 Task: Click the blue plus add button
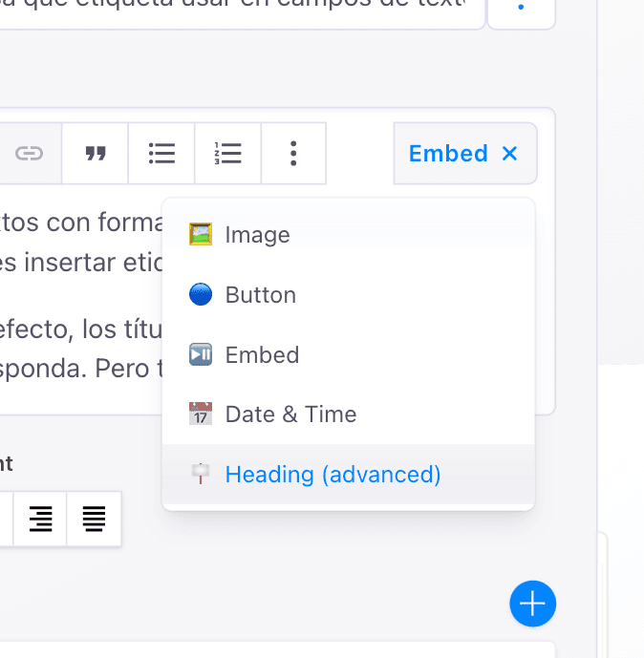click(532, 604)
